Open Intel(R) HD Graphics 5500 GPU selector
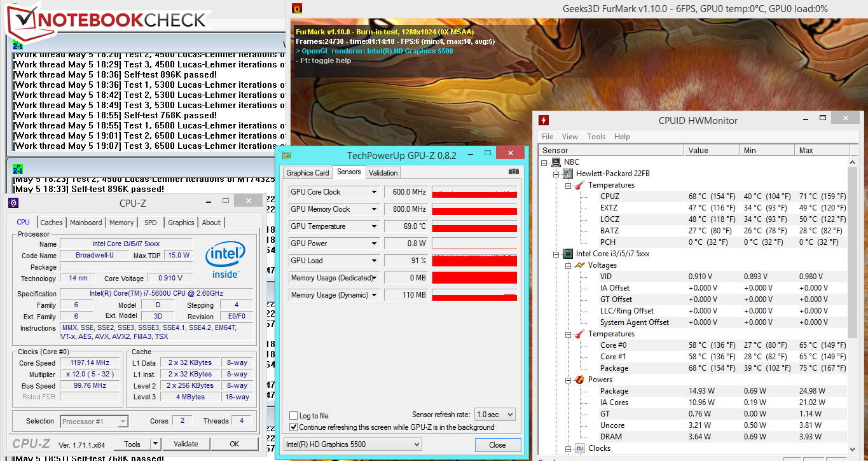This screenshot has height=461, width=868. click(352, 444)
